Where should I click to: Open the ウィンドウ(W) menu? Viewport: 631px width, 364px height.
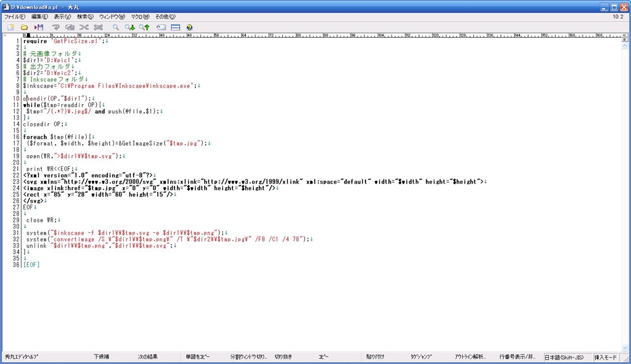[x=112, y=17]
